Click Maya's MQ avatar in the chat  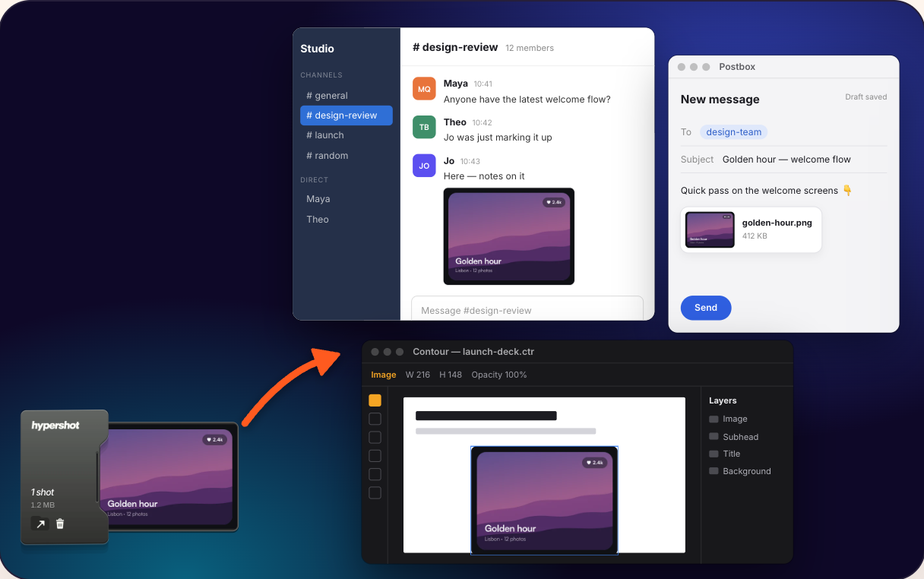(x=424, y=88)
